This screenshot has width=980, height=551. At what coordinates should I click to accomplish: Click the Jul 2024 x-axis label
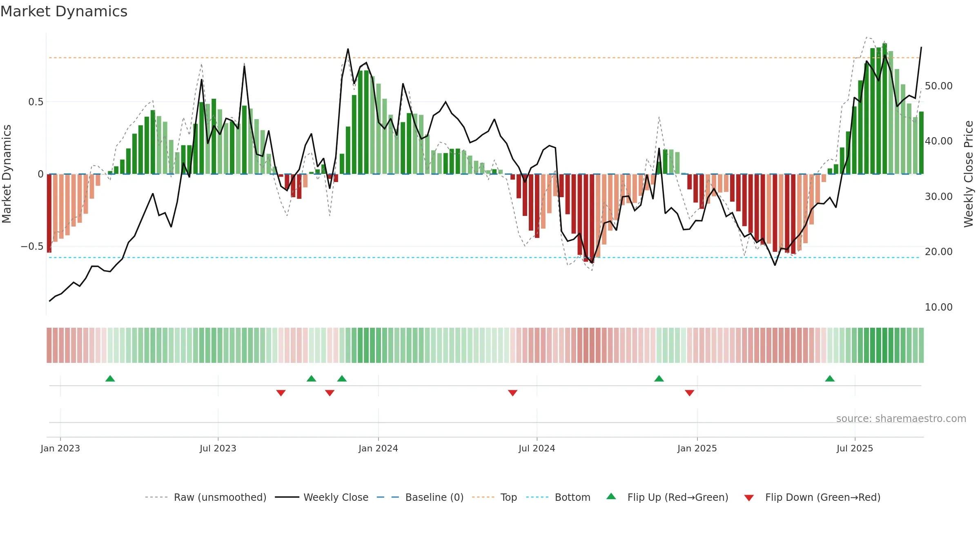click(537, 448)
